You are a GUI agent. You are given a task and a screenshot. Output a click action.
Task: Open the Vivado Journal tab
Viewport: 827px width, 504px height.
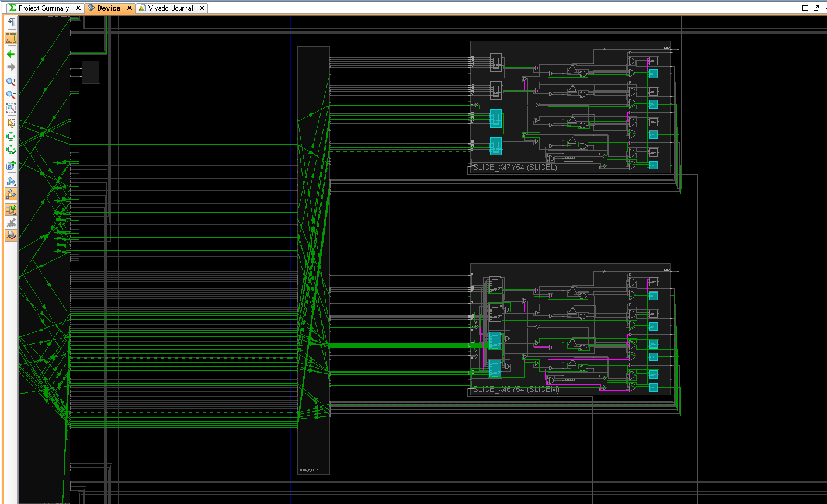click(169, 8)
